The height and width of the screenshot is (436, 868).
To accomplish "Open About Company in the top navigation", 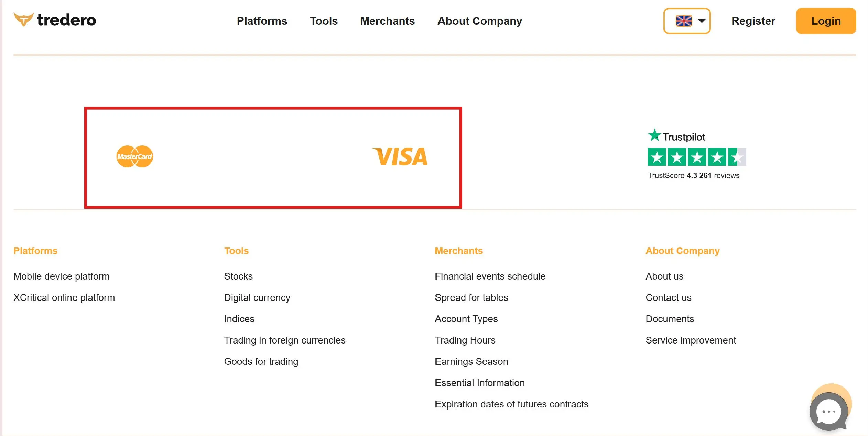I will [x=480, y=21].
